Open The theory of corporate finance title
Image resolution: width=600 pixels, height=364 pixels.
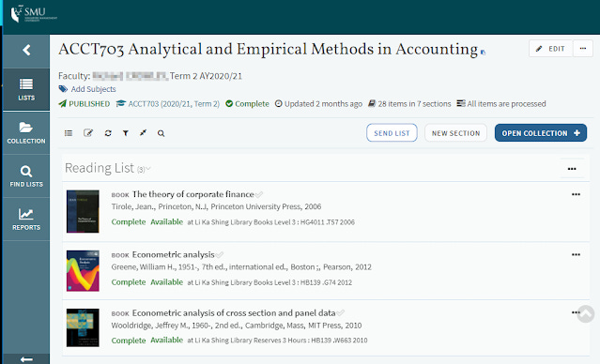point(192,194)
